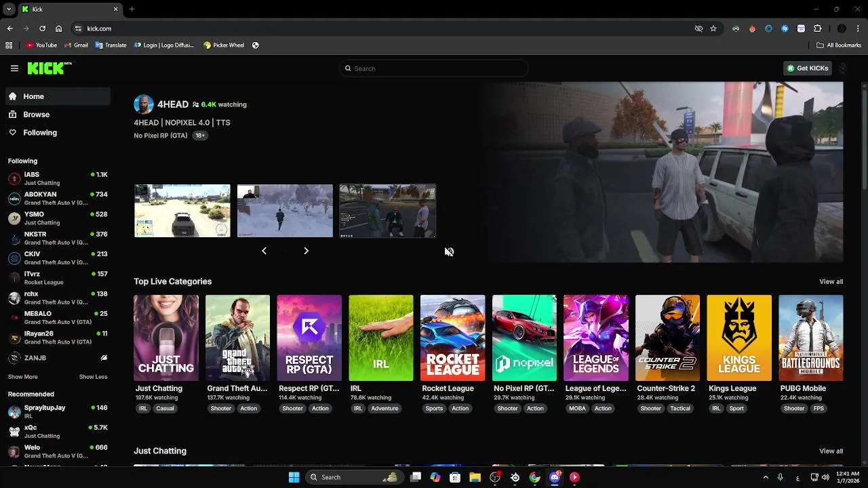The width and height of the screenshot is (868, 488).
Task: Click FPS tag under PUBG Mobile
Action: click(818, 409)
